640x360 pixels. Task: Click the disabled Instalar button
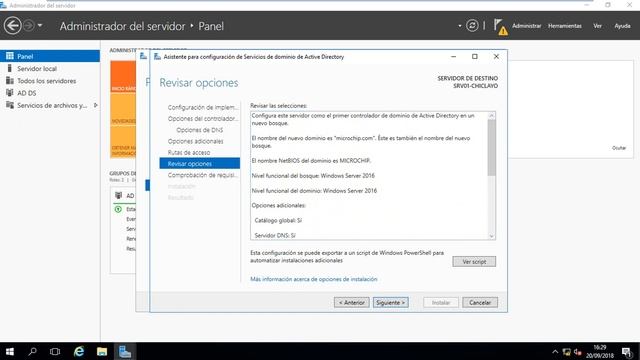click(441, 302)
